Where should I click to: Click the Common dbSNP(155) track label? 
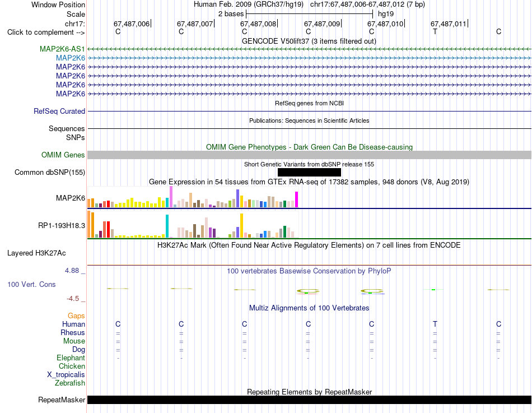tap(50, 172)
